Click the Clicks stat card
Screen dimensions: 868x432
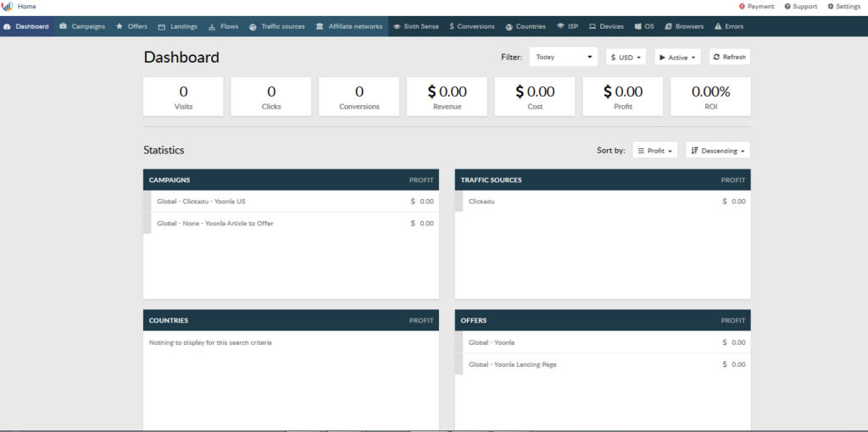[x=270, y=97]
